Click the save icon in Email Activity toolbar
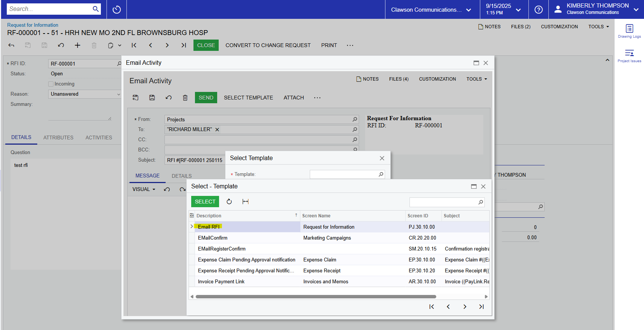 coord(152,98)
